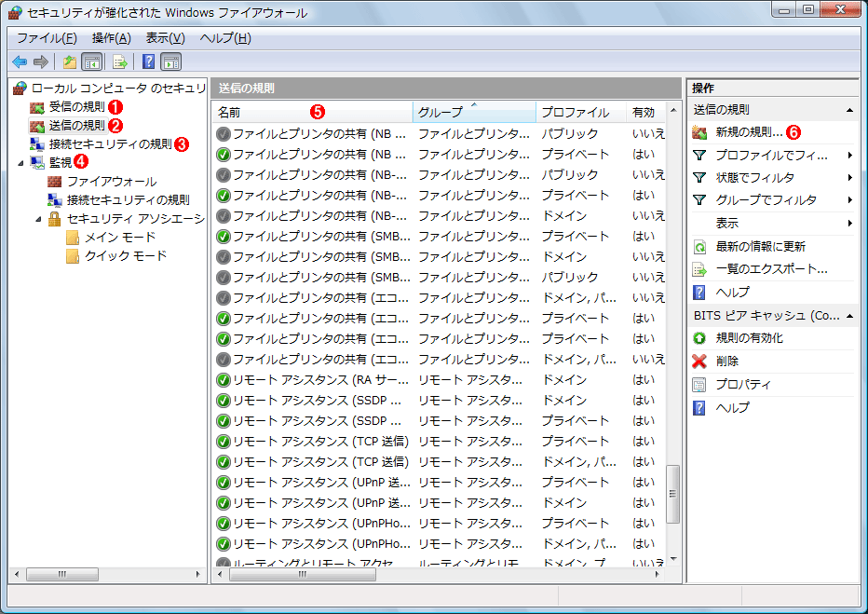Click 規則の有効化 action

[x=749, y=337]
